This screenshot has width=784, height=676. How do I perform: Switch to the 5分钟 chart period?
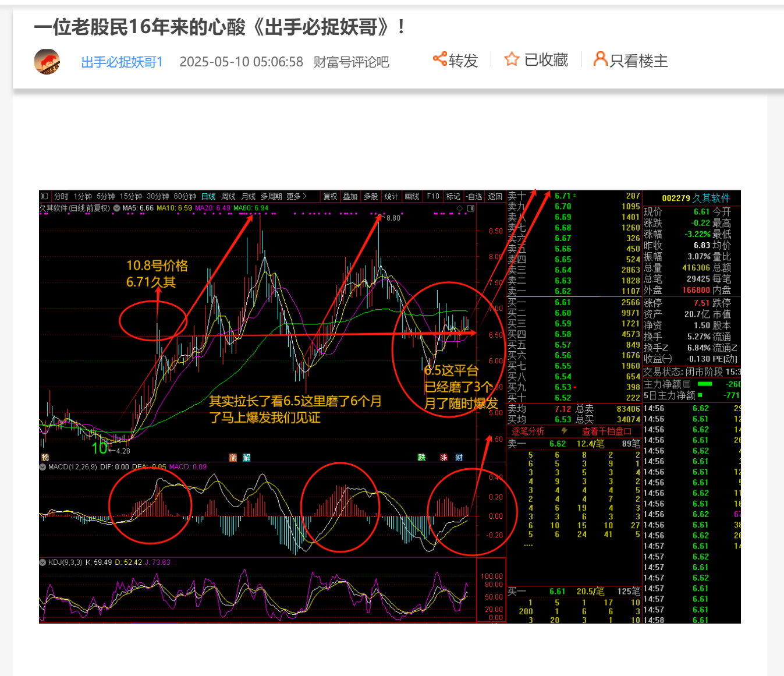coord(105,196)
